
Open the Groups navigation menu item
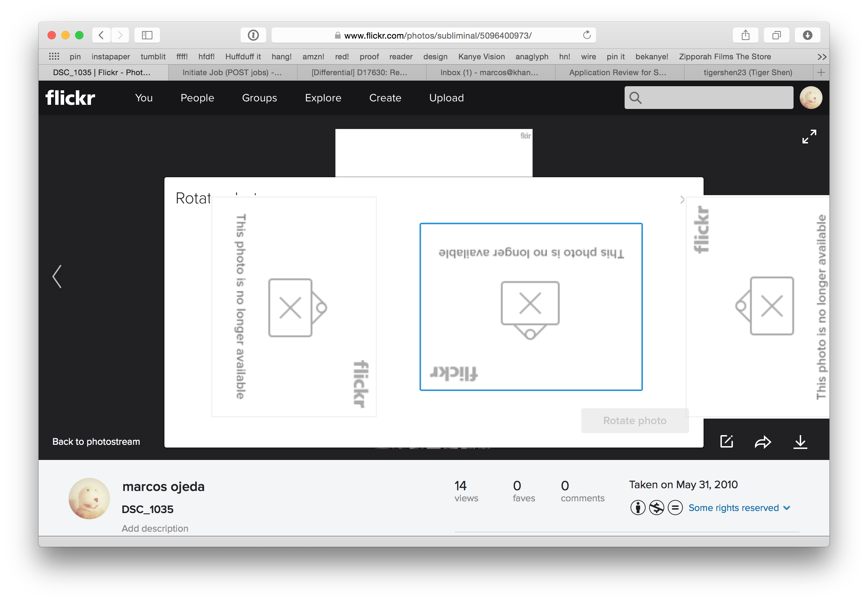point(259,98)
